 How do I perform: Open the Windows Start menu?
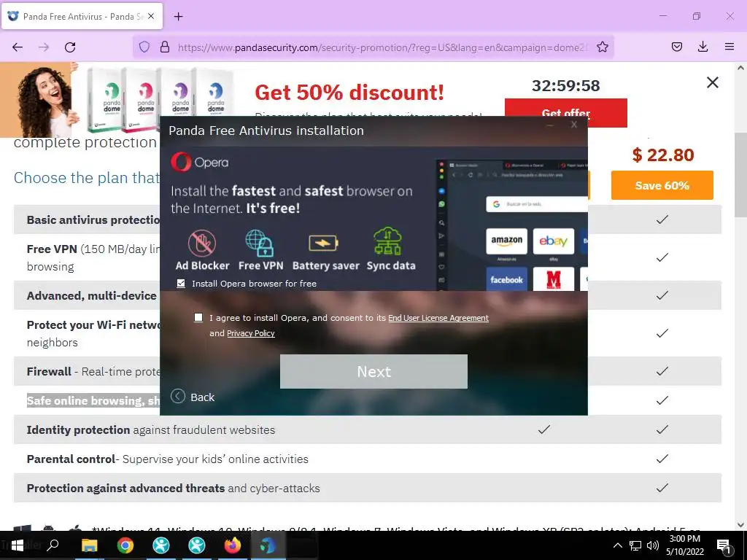(x=17, y=545)
